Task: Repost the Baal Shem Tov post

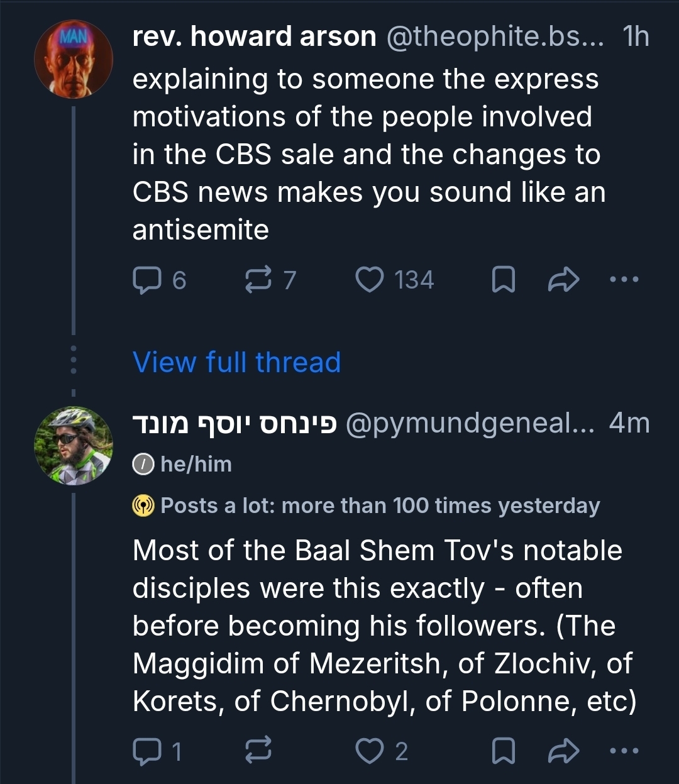Action: point(258,751)
